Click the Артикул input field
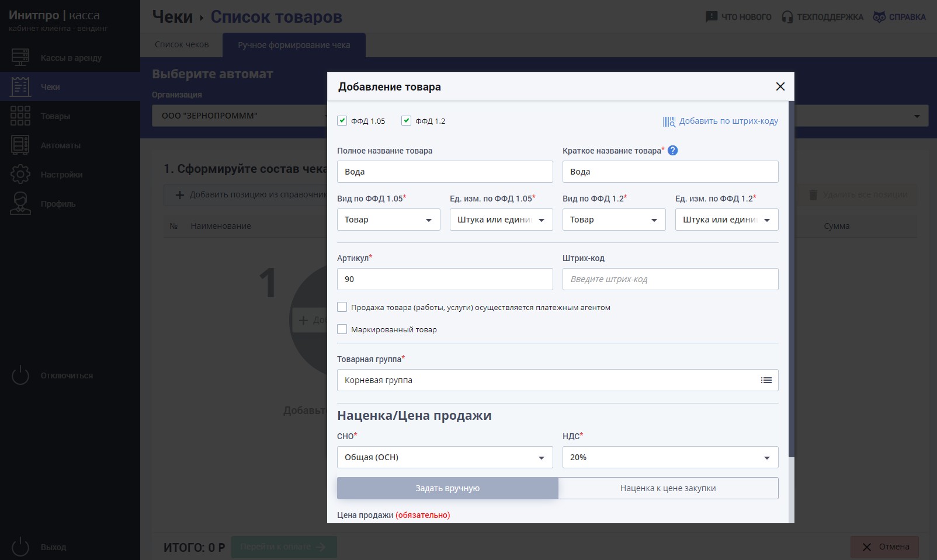Viewport: 937px width, 560px height. pos(445,279)
